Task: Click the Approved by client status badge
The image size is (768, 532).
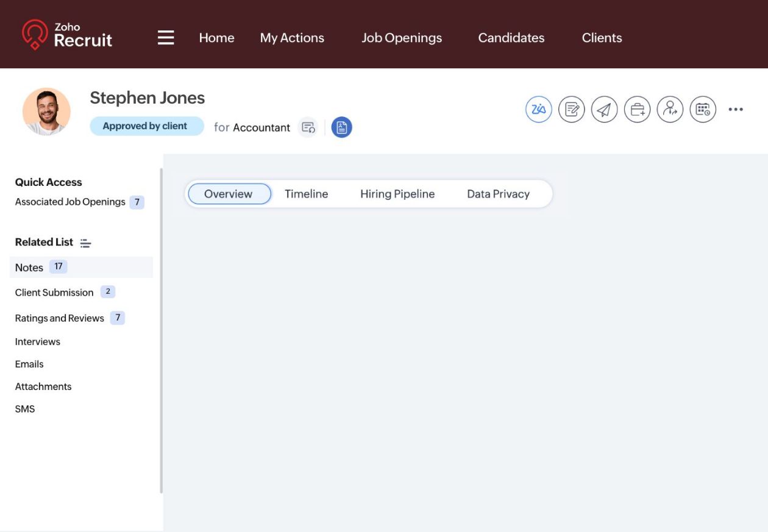Action: pyautogui.click(x=146, y=126)
